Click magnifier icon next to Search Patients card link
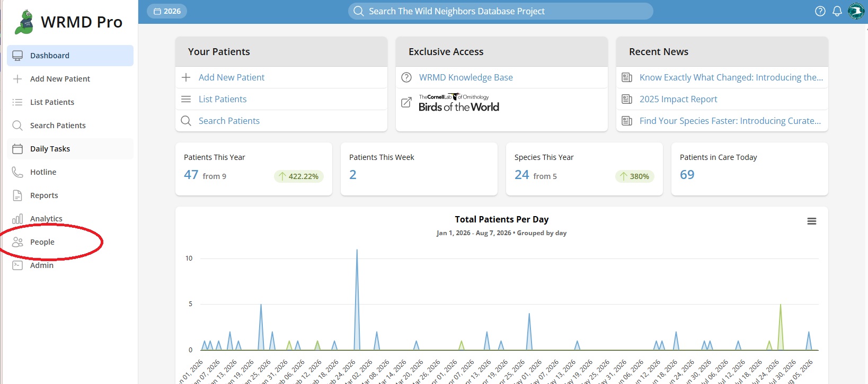This screenshot has width=868, height=384. (186, 121)
